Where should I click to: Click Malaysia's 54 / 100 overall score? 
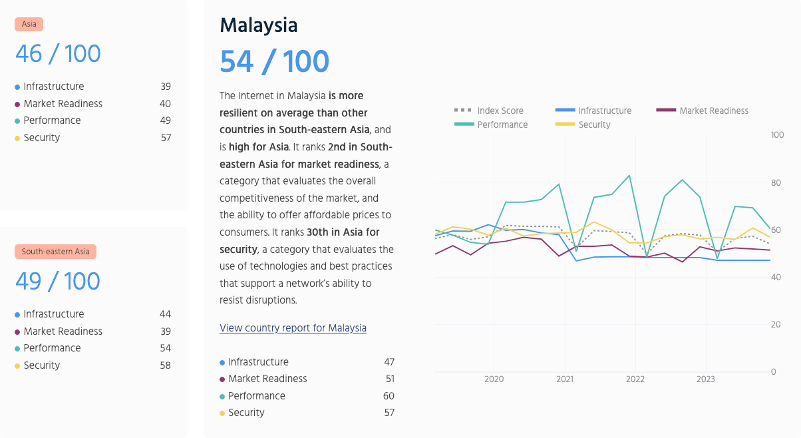click(x=274, y=61)
